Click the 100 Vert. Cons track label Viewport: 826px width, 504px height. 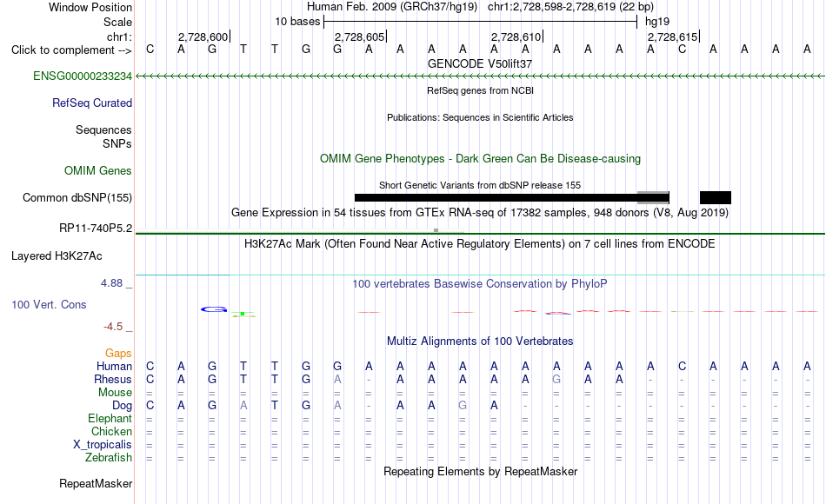(49, 304)
